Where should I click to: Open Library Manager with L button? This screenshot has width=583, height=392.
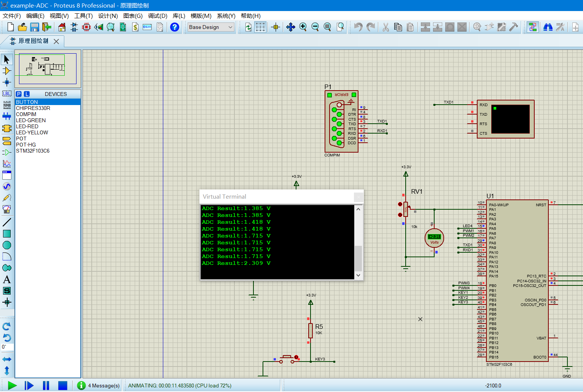click(27, 94)
